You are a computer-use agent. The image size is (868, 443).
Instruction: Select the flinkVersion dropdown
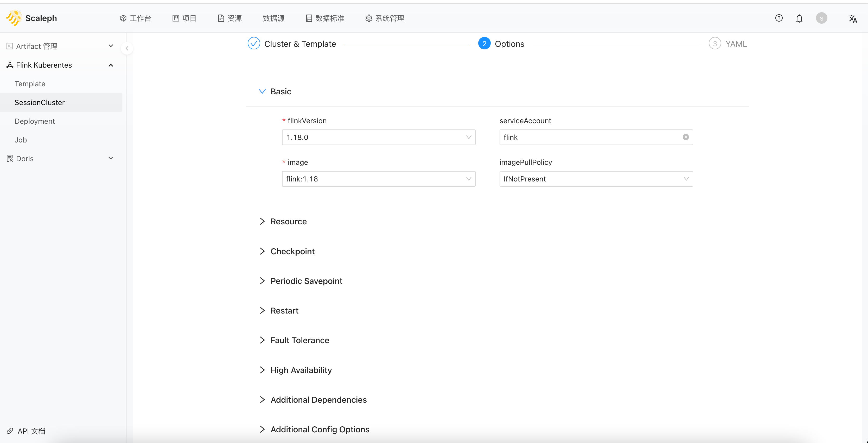click(379, 137)
